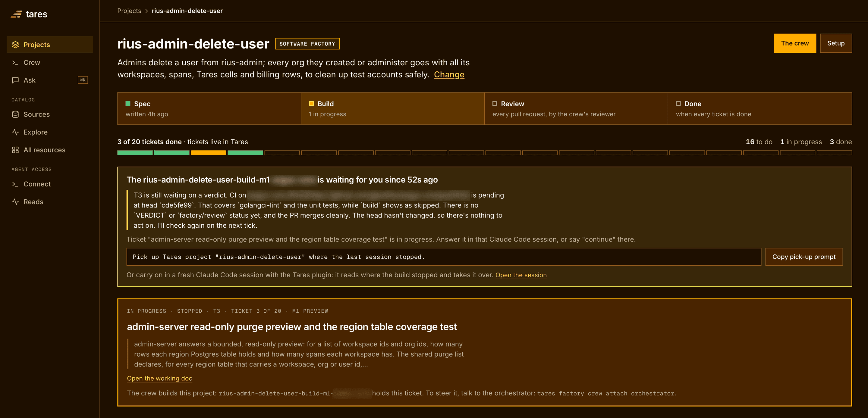Click the ⌘K shortcut badge beside Ask
868x418 pixels.
pos(83,80)
